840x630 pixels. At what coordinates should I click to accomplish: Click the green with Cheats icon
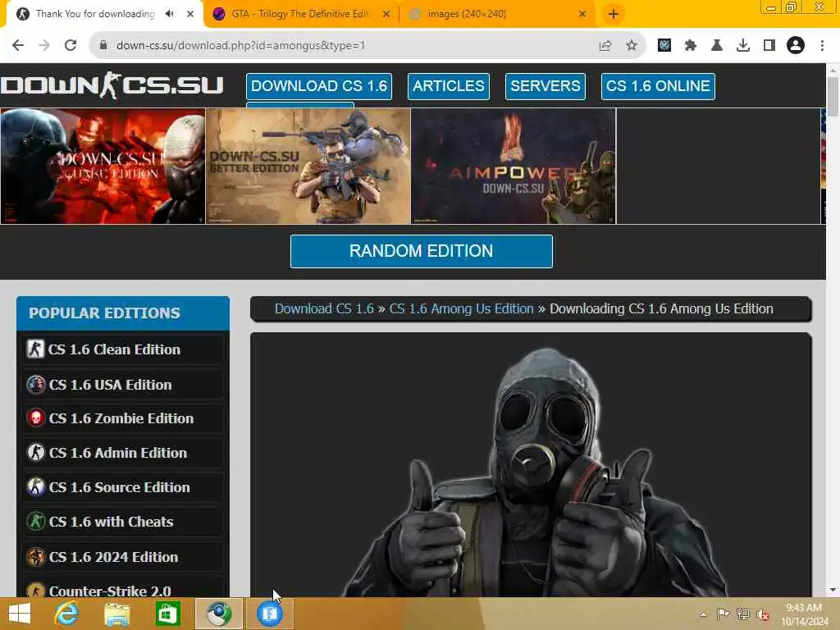pyautogui.click(x=35, y=521)
